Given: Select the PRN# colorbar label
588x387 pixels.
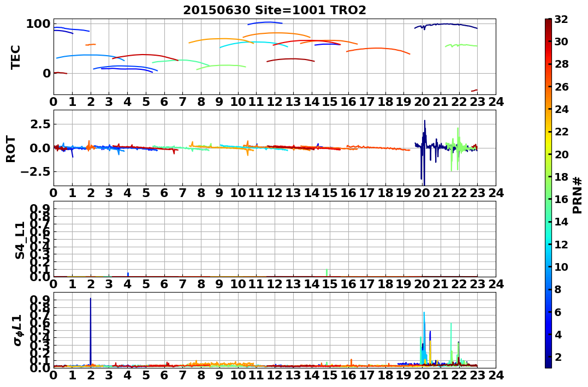Looking at the screenshot, I should tap(578, 195).
